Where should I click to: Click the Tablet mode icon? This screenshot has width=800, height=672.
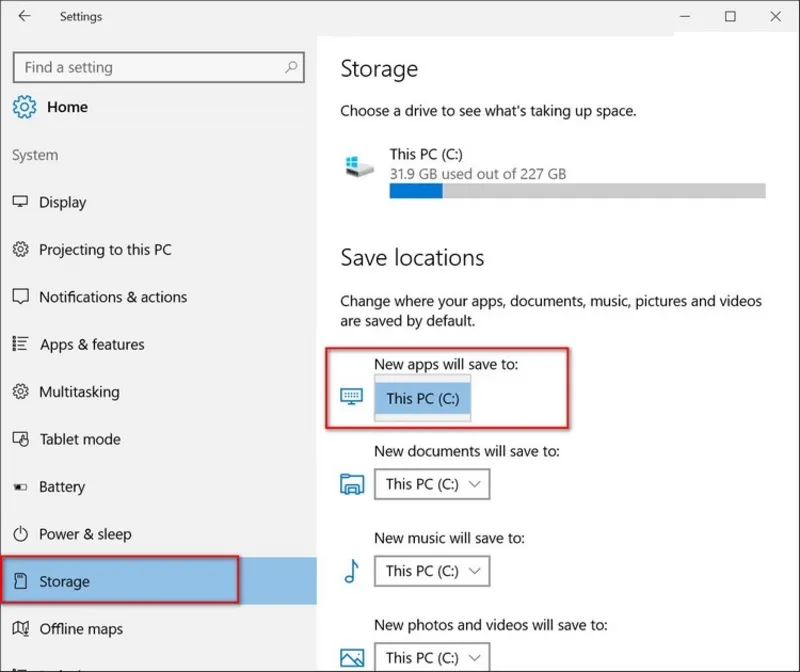20,439
